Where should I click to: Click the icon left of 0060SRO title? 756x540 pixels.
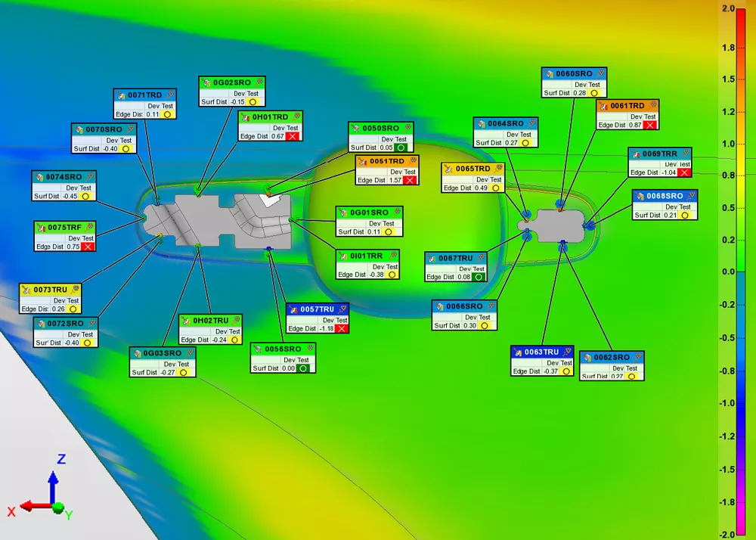[x=550, y=74]
